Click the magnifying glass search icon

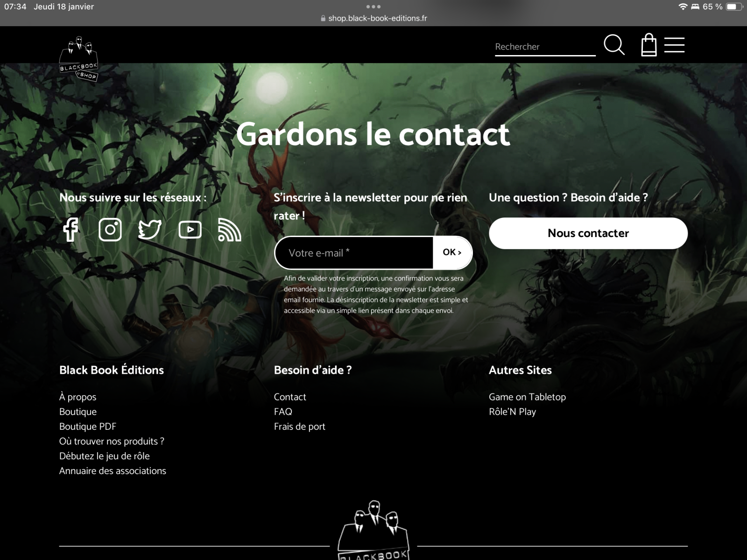pos(614,45)
